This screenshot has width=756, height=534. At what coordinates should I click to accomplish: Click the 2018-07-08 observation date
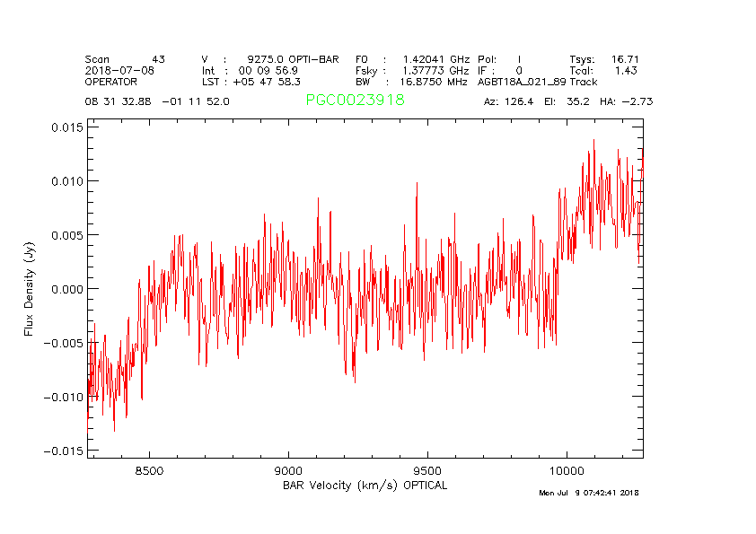pos(119,70)
